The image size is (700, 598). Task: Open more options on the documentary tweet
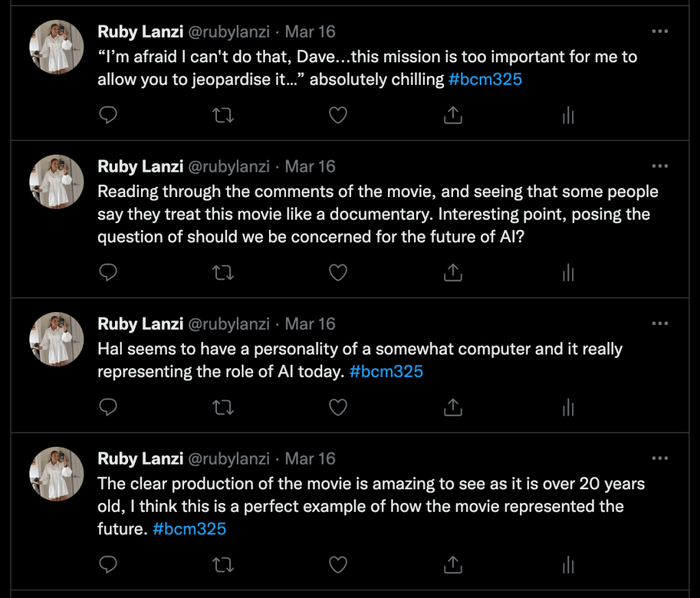point(660,166)
